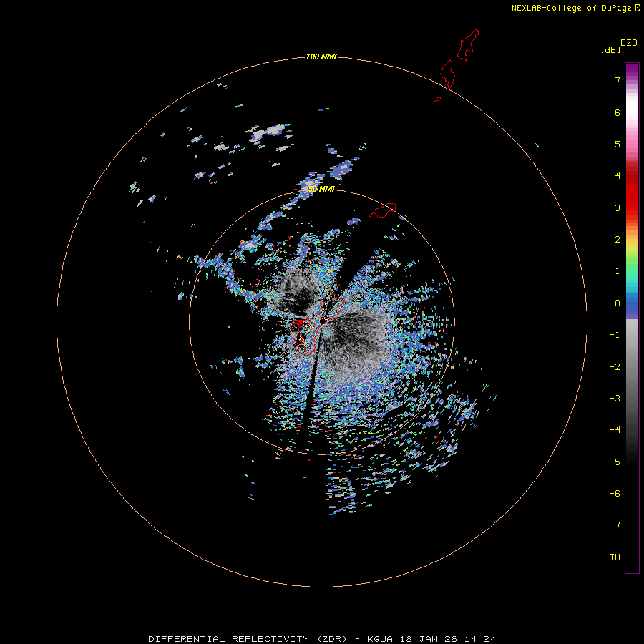The height and width of the screenshot is (644, 644).
Task: Click the colorbar value 7 label
Action: point(618,80)
